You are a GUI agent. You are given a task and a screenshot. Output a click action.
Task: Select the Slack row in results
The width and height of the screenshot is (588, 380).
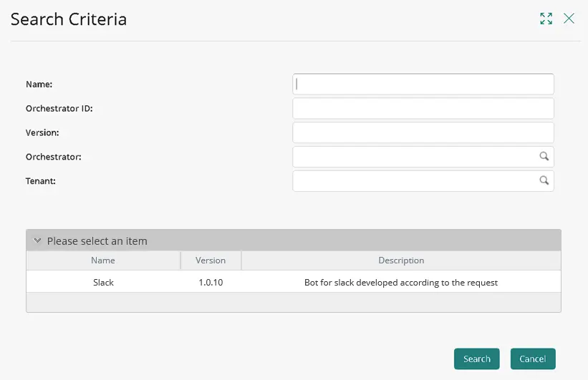coord(294,282)
